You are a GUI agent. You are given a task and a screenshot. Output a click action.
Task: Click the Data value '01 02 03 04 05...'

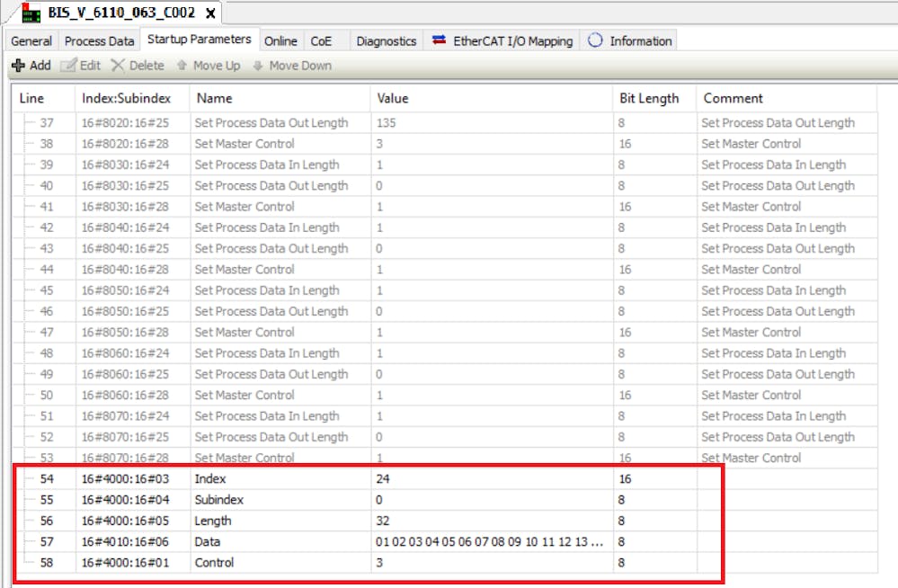(489, 541)
